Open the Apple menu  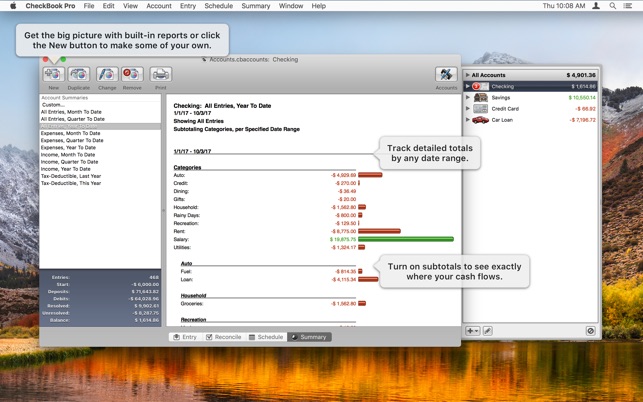point(13,6)
